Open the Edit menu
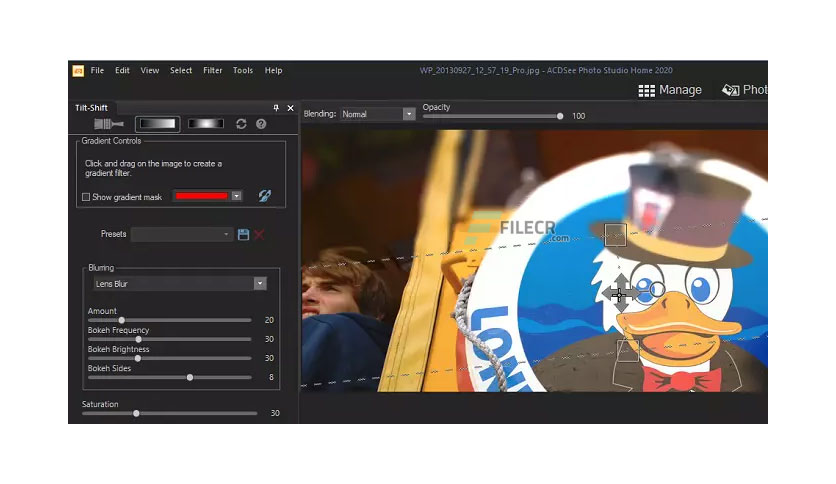Viewport: 836px width, 484px height. coord(122,70)
